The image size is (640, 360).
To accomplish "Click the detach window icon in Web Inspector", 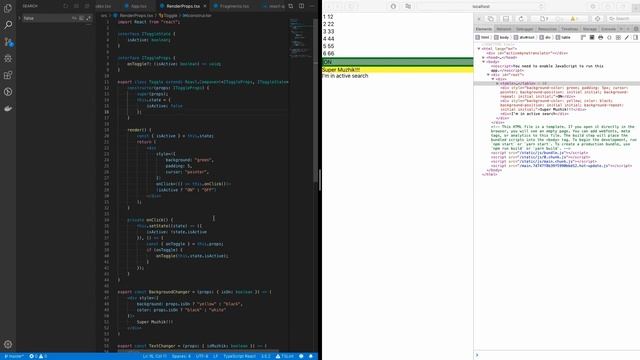I will tap(491, 19).
